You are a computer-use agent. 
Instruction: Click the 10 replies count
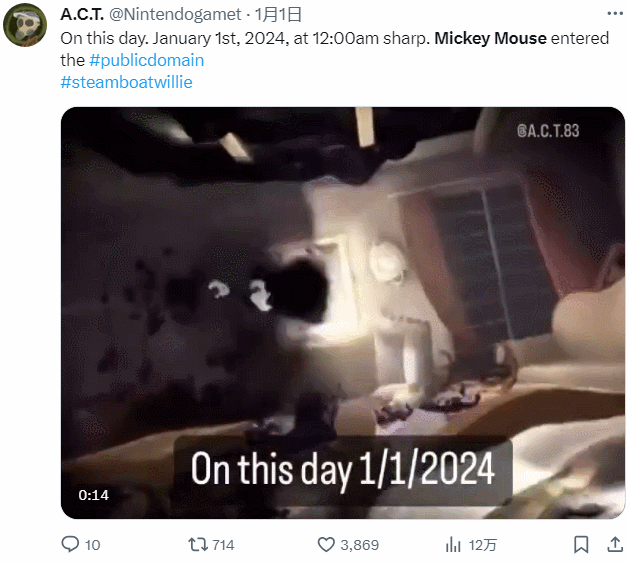[x=92, y=545]
